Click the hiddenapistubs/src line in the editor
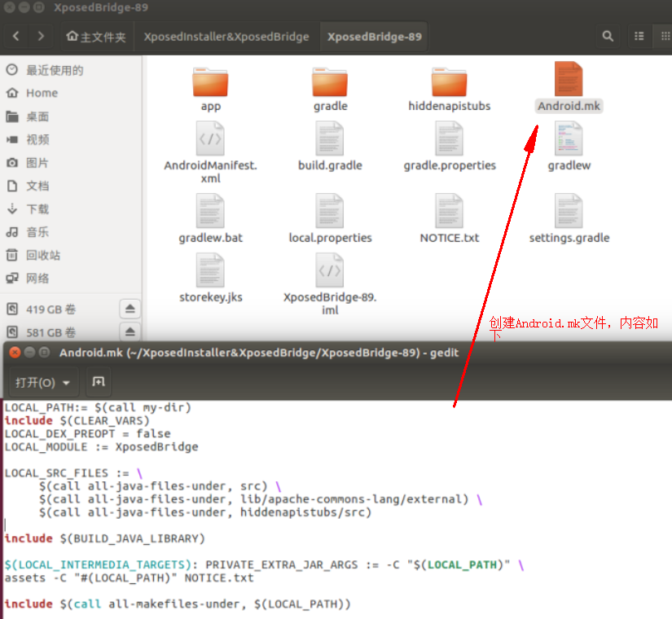Viewport: 672px width, 619px height. (204, 512)
